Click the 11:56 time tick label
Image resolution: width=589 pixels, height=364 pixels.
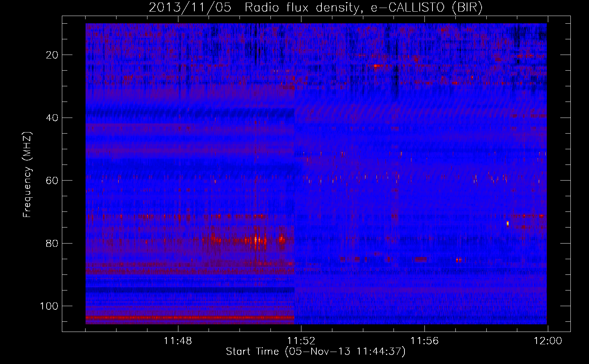coord(424,341)
